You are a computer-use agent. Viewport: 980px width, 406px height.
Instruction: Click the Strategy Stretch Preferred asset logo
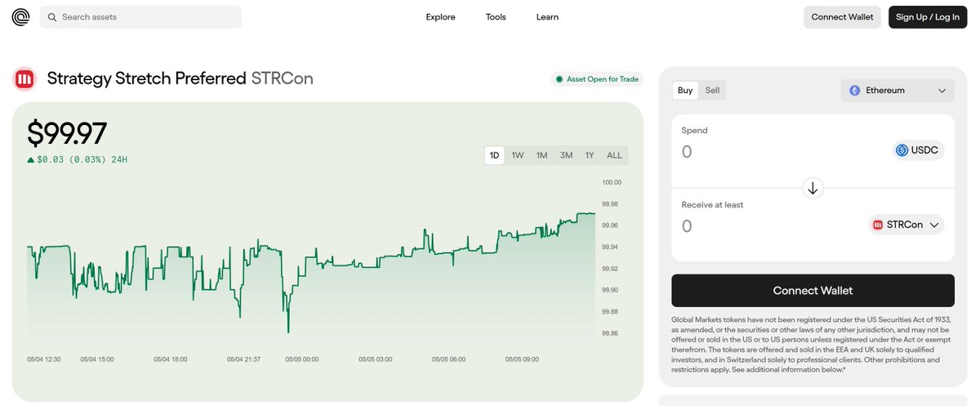pos(24,79)
